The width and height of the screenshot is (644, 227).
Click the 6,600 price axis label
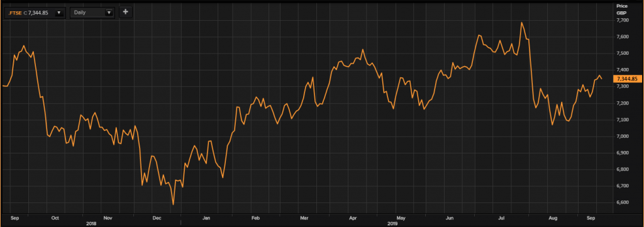coord(623,202)
